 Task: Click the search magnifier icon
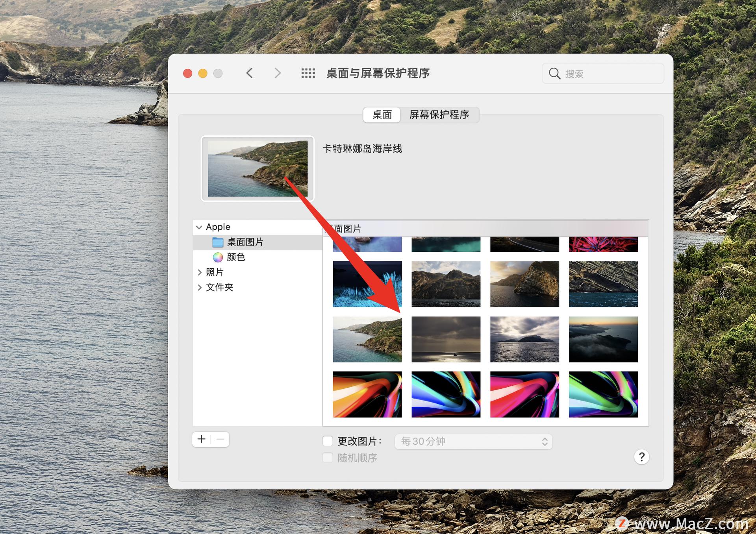point(554,73)
